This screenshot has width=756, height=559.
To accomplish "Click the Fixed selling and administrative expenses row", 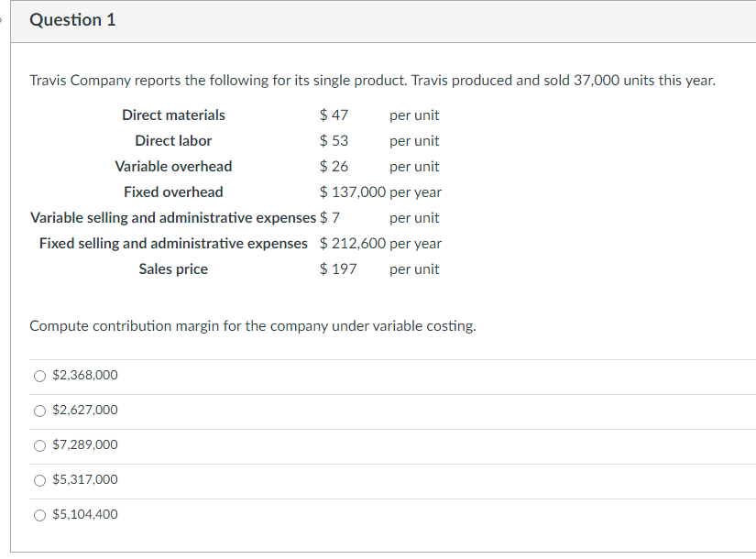I will [173, 243].
